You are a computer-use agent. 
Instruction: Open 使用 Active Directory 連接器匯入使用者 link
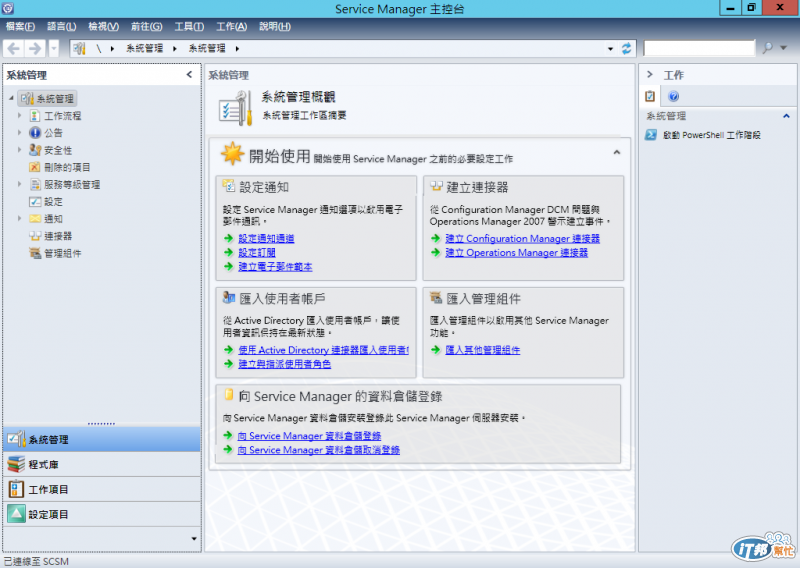tap(323, 350)
